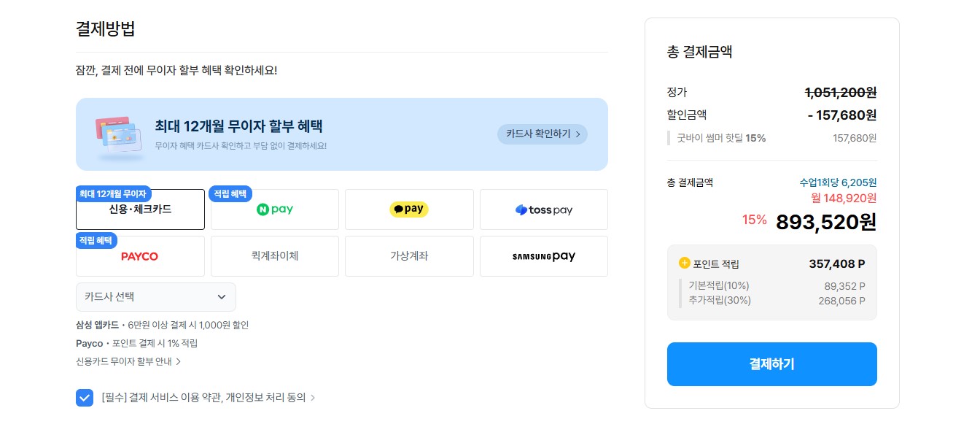The image size is (980, 427).
Task: Pick PAYCO red logo payment method
Action: click(139, 256)
